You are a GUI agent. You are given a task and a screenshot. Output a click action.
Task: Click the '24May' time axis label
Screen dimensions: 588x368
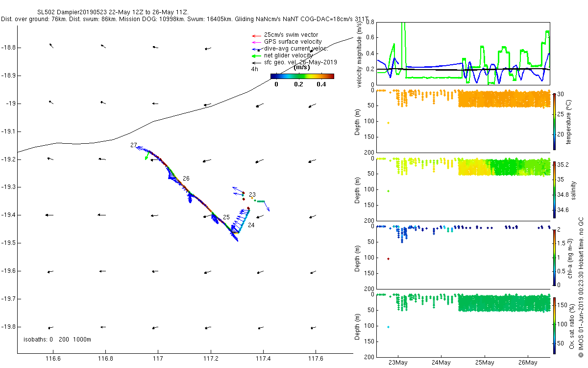[441, 363]
